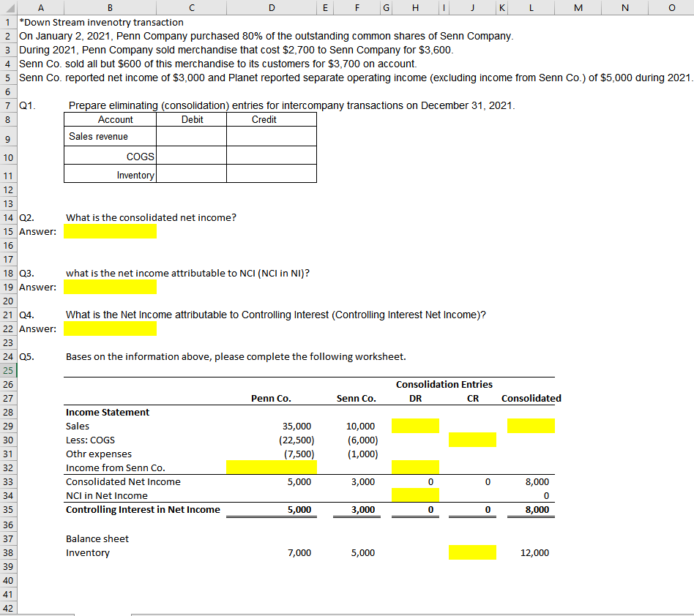Viewport: 694px width, 616px height.
Task: Select column M by clicking its header
Action: click(578, 7)
